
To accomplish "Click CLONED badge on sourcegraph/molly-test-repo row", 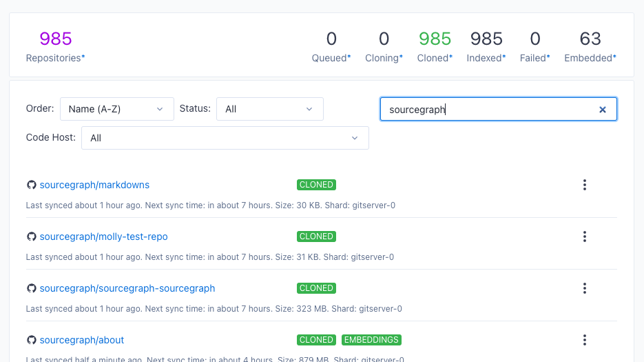I will [x=316, y=237].
